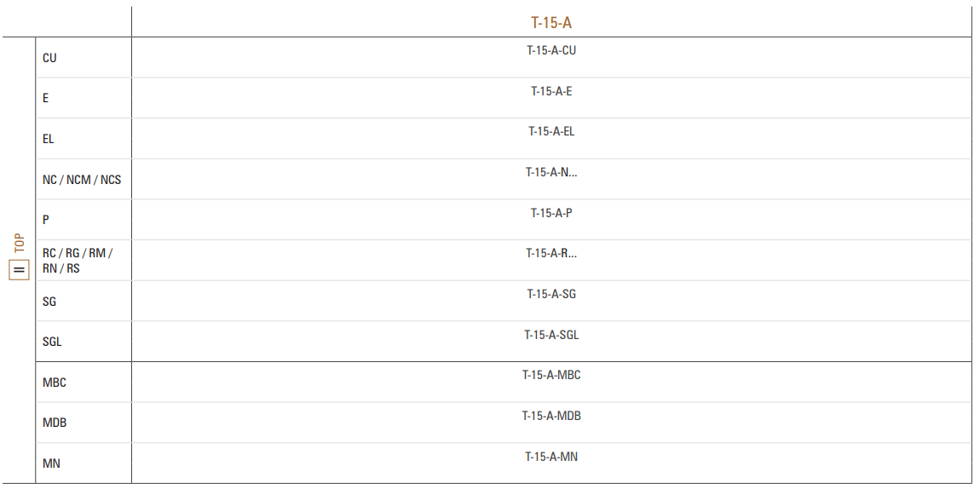Select the T-15-A-MN entry
Image resolution: width=980 pixels, height=495 pixels.
551,457
